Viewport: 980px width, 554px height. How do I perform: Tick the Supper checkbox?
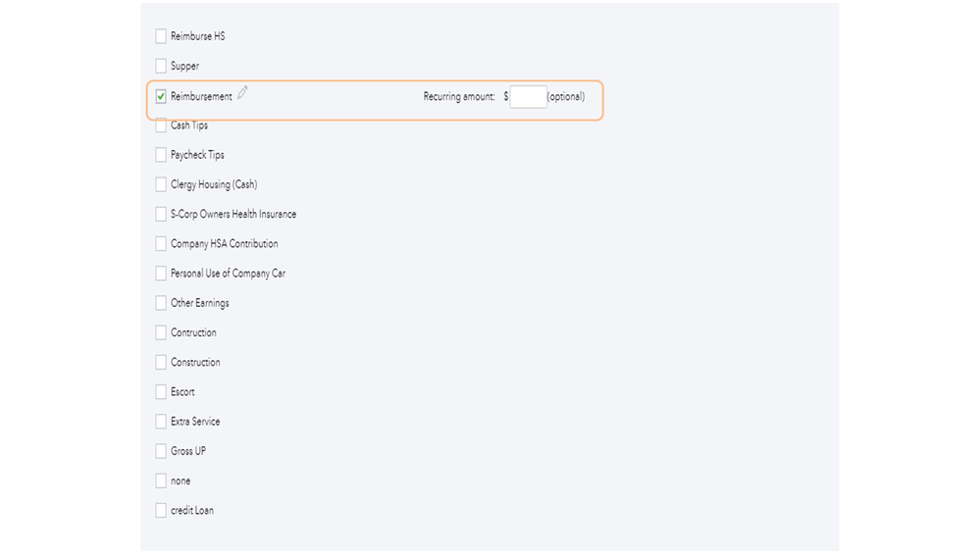click(161, 66)
